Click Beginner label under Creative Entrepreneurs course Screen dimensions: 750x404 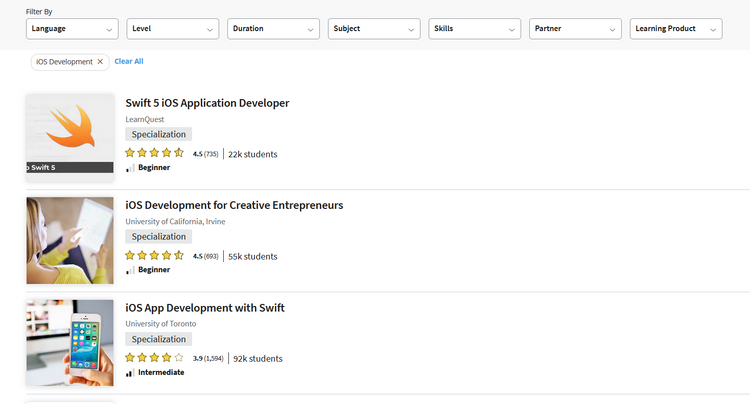pos(154,270)
